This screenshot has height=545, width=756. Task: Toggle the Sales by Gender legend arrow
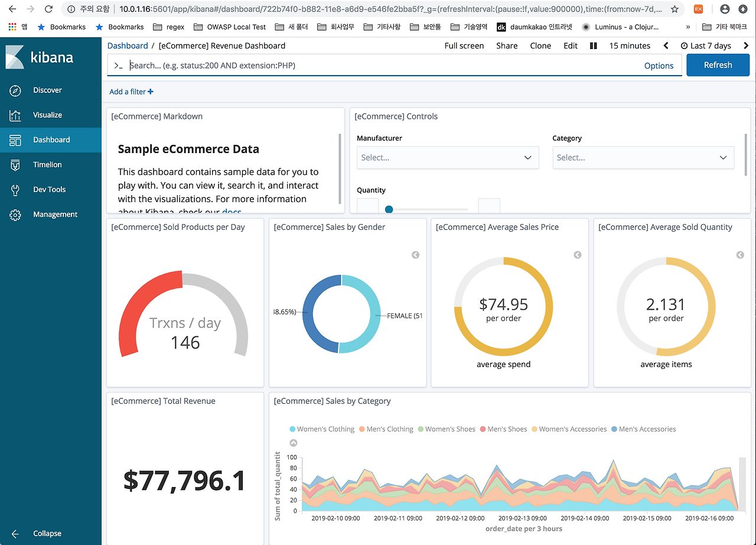(415, 255)
